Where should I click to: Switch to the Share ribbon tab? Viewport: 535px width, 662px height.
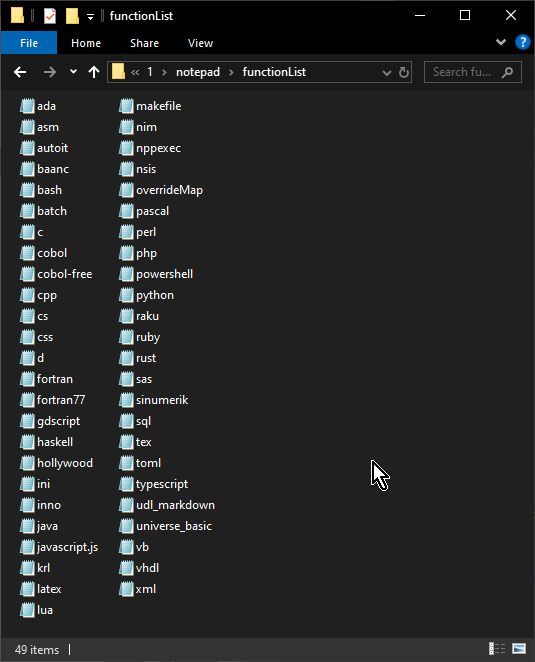144,43
